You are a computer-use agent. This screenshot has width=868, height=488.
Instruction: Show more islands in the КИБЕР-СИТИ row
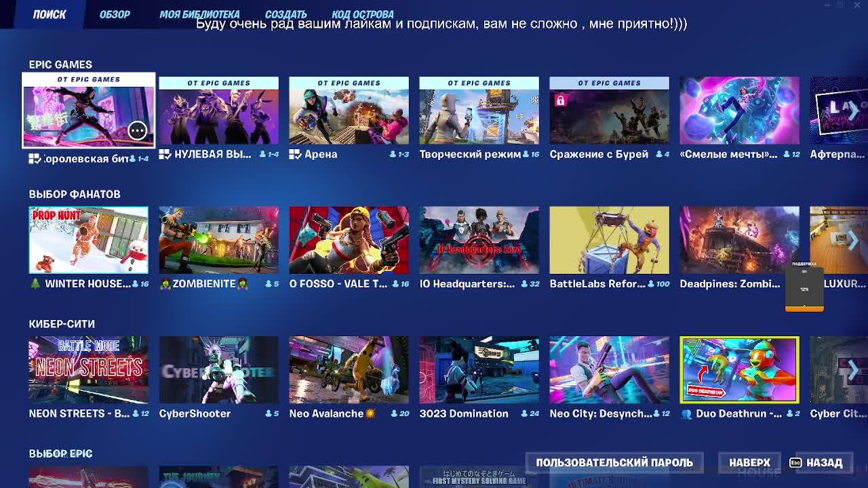coord(853,370)
